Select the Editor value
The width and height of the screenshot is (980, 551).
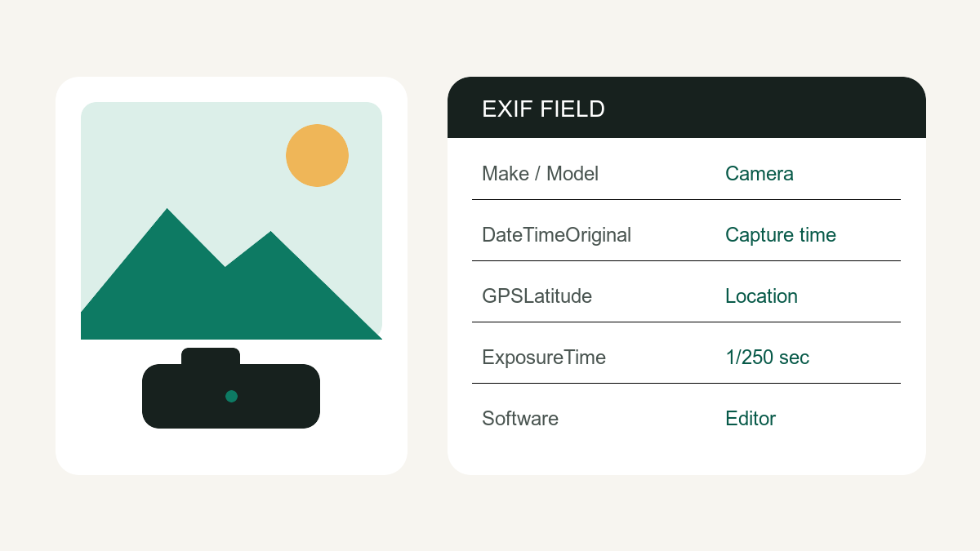pyautogui.click(x=751, y=418)
